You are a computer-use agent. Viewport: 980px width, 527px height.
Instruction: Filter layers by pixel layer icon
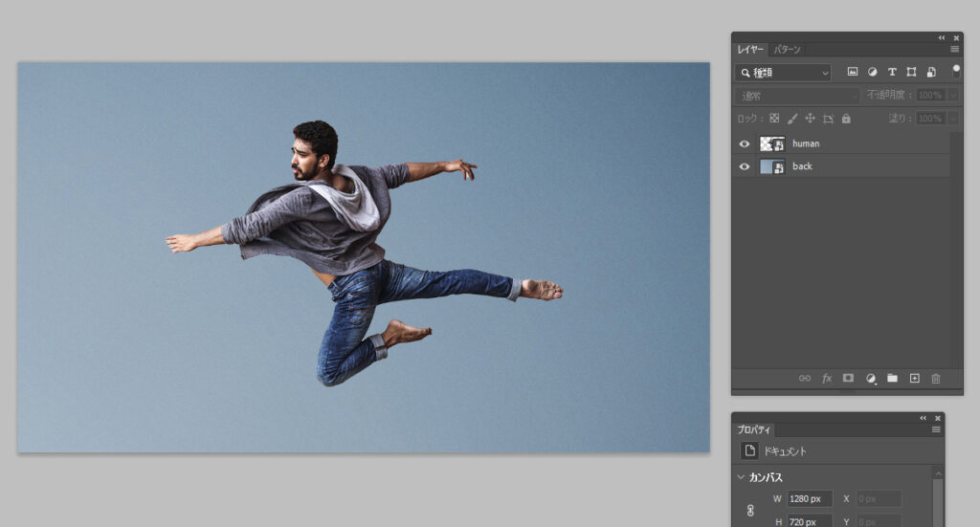853,73
